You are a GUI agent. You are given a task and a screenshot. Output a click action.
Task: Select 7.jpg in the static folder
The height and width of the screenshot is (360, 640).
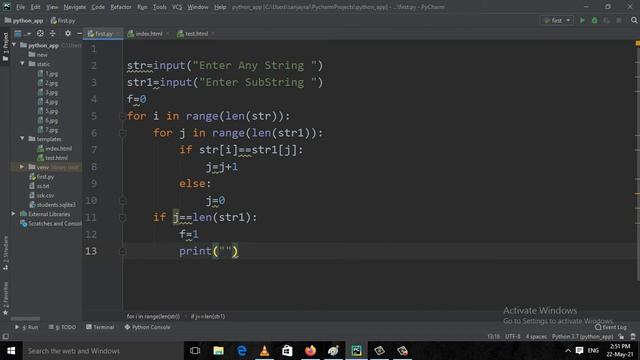(x=48, y=130)
